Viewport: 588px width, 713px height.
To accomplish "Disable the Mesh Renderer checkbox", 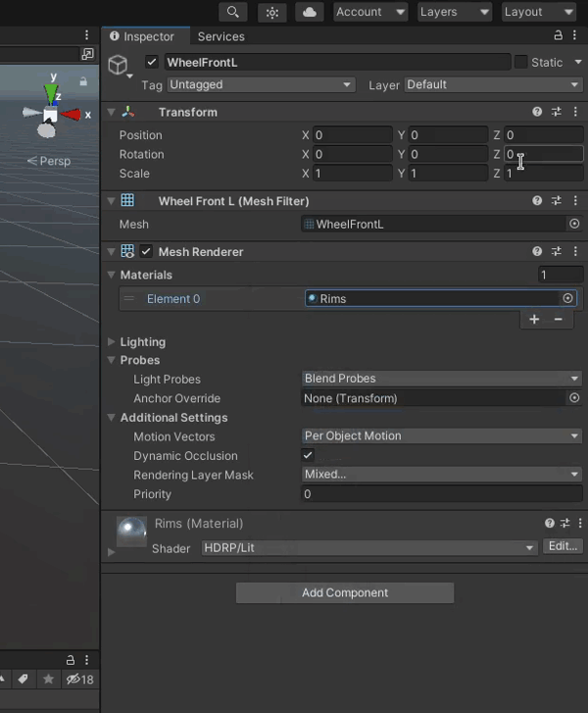I will (146, 251).
